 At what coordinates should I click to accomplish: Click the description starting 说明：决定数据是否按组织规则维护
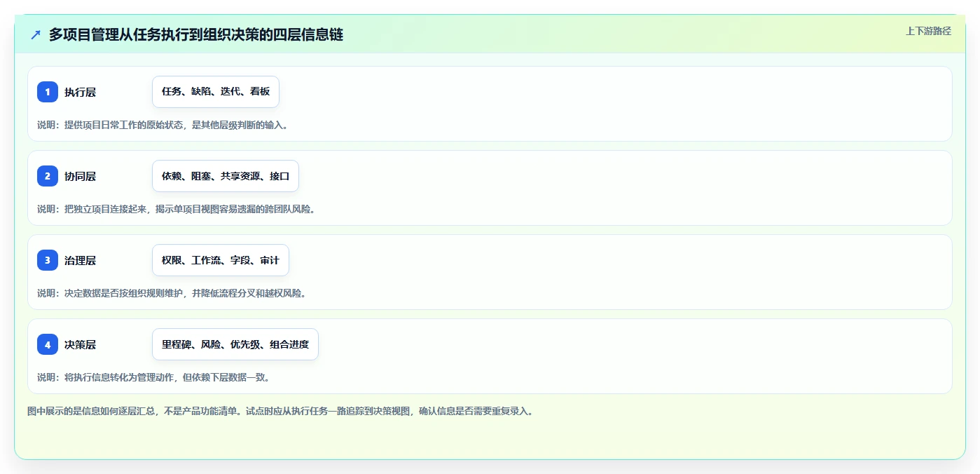(x=172, y=293)
